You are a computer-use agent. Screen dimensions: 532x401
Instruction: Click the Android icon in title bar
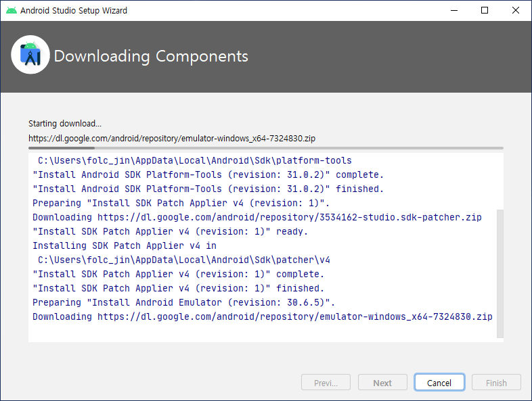pos(12,11)
